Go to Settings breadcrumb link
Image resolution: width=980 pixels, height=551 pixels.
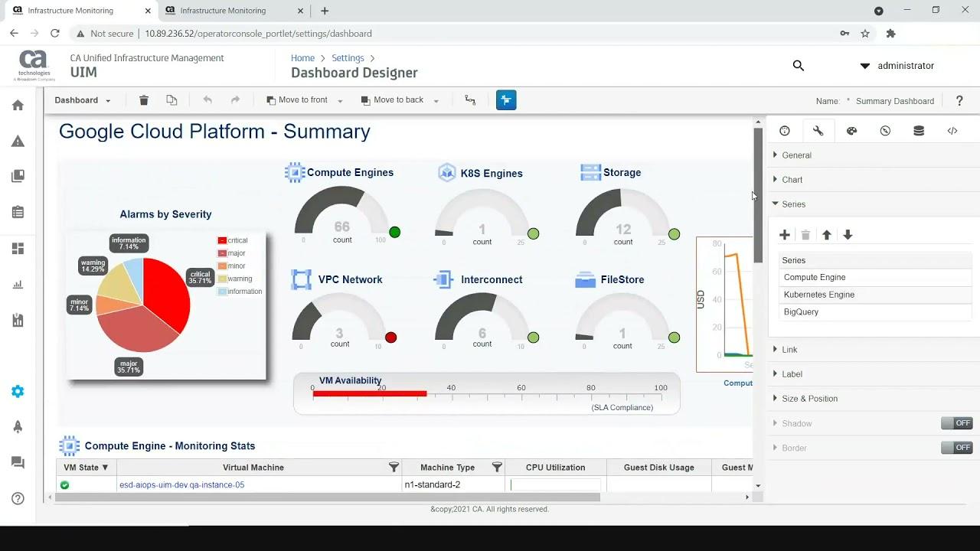[348, 58]
